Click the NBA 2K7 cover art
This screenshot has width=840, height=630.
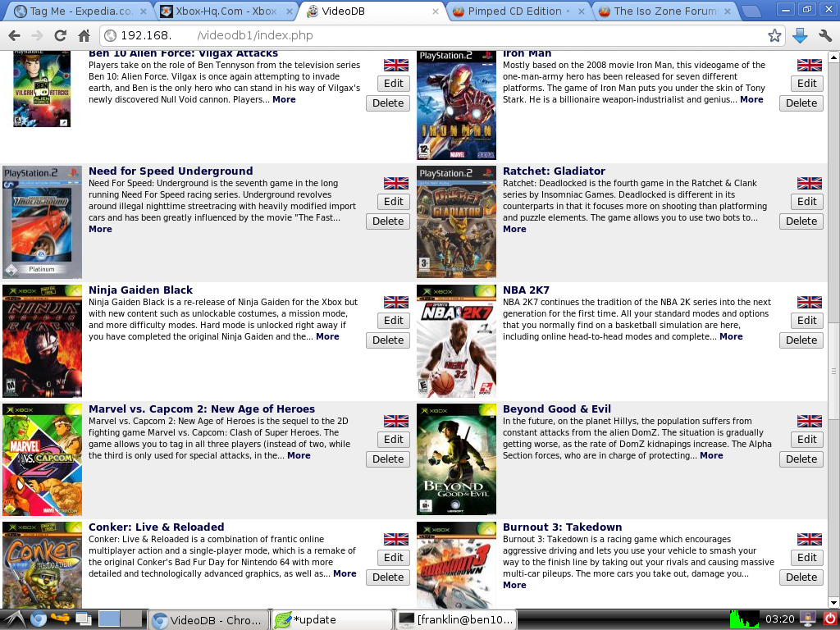pyautogui.click(x=456, y=340)
